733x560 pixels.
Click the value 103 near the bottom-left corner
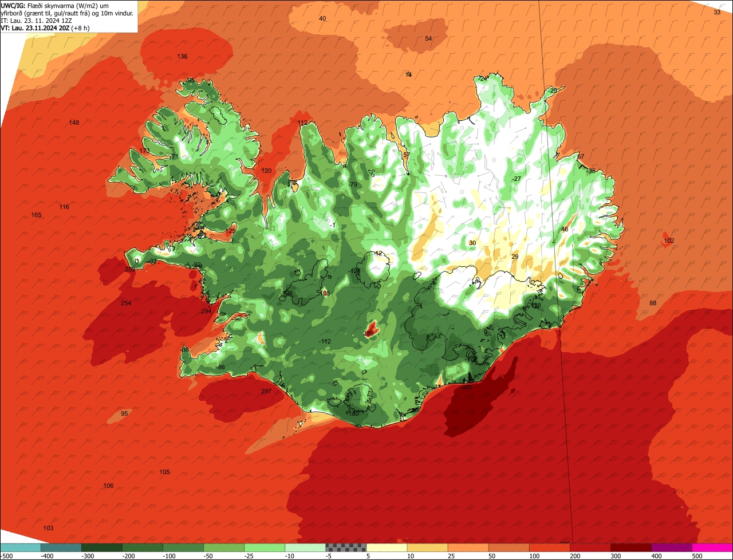48,528
